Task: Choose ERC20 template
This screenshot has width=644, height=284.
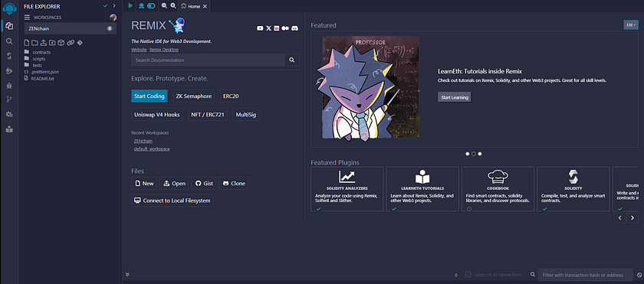Action: point(231,96)
